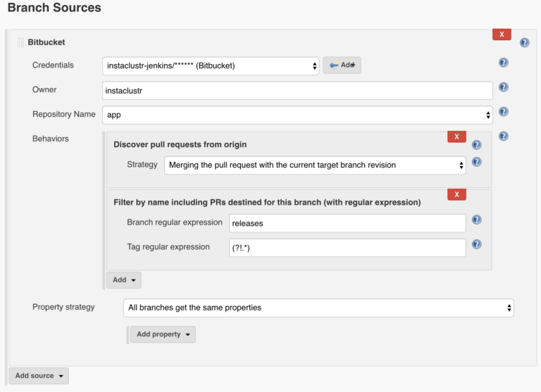The width and height of the screenshot is (541, 392).
Task: Open help icon for Behaviors section
Action: tap(504, 137)
